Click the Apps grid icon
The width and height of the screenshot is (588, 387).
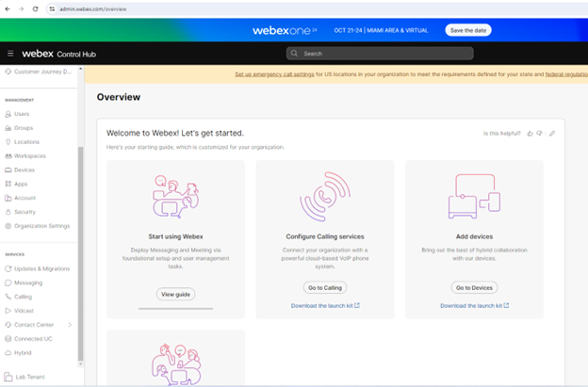pyautogui.click(x=8, y=184)
